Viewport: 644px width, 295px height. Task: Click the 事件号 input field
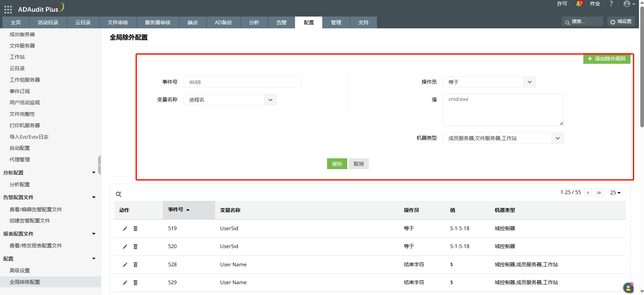click(x=242, y=82)
